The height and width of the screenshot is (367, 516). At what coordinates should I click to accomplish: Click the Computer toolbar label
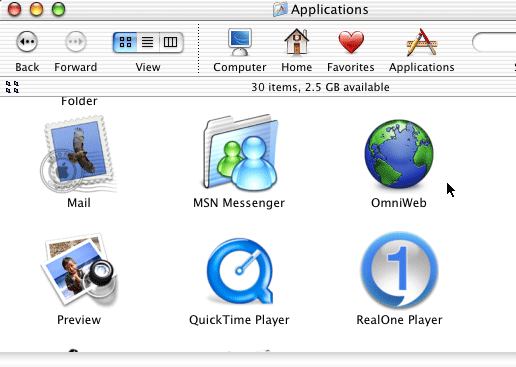tap(240, 67)
